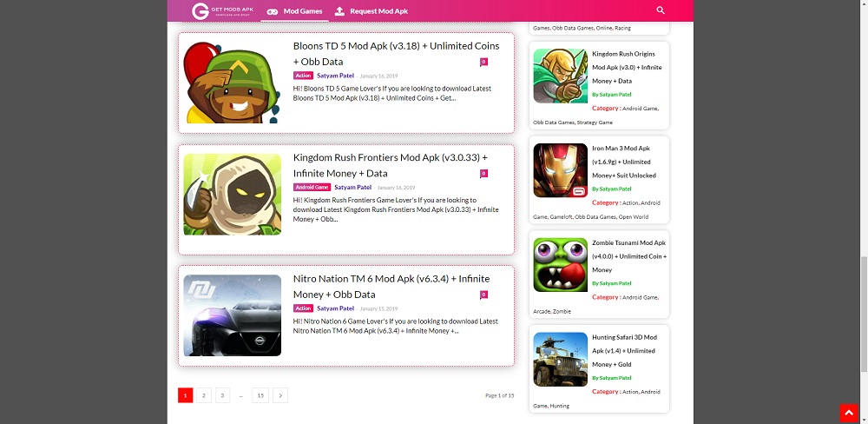Click the scroll-to-top arrow button
This screenshot has width=868, height=424.
click(848, 414)
